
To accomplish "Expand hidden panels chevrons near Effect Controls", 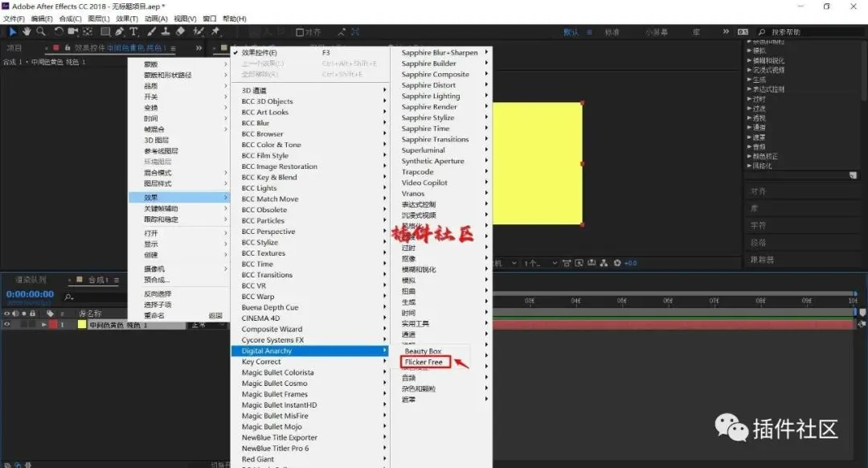I will pos(199,48).
